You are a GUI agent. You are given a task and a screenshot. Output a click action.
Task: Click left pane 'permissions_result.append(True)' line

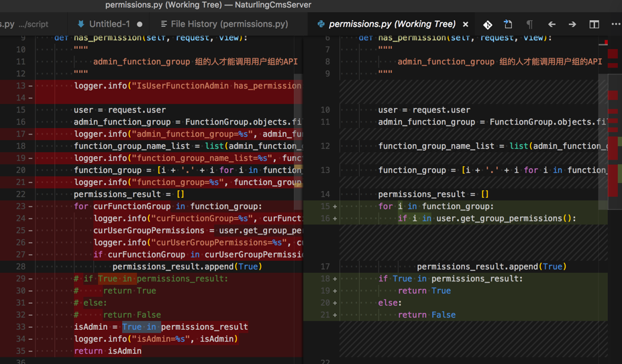[x=187, y=266]
